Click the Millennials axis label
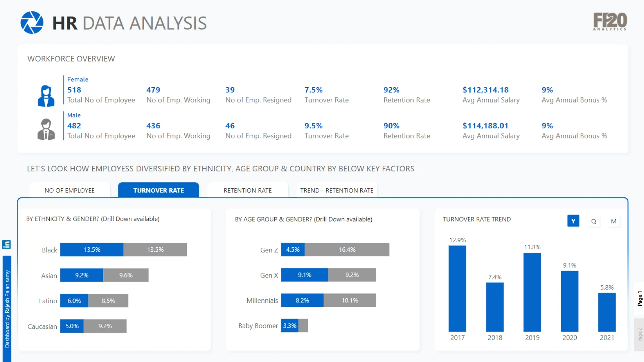 [x=262, y=301]
